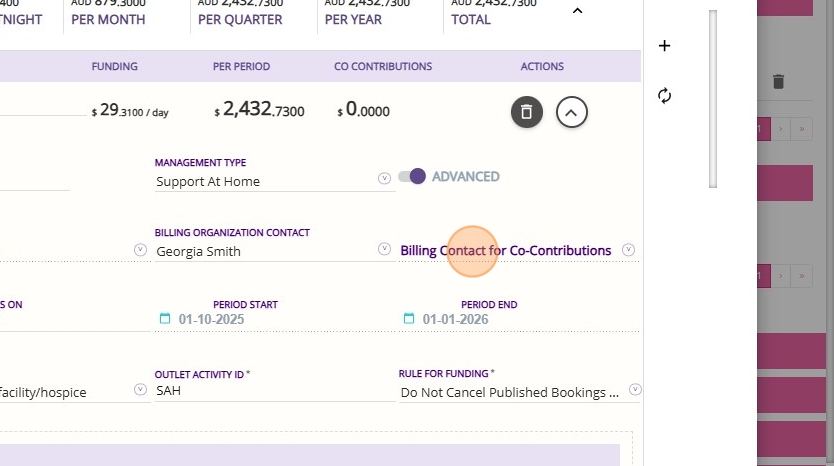Click the Period End date 01-01-2026

pyautogui.click(x=455, y=320)
